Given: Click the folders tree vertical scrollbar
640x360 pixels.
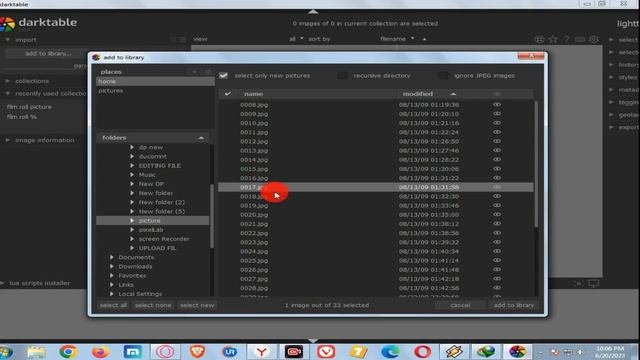Looking at the screenshot, I should (212, 216).
